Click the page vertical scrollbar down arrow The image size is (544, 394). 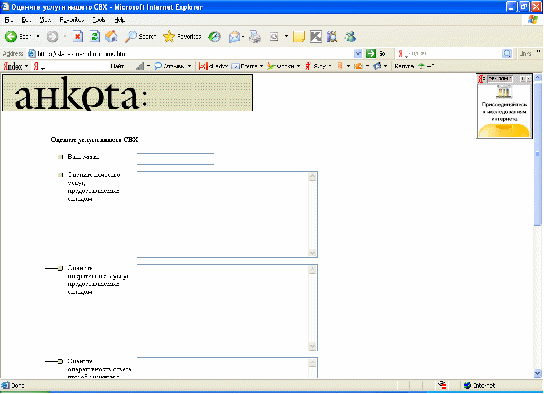[538, 374]
